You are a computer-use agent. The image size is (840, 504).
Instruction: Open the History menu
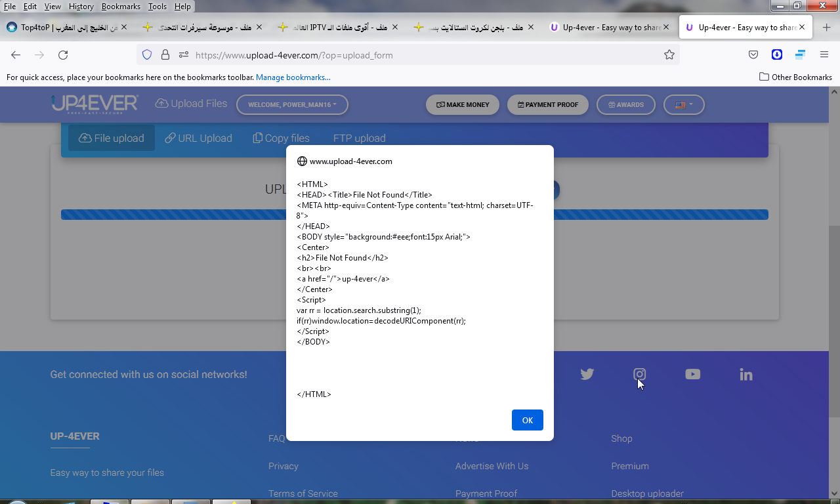81,7
